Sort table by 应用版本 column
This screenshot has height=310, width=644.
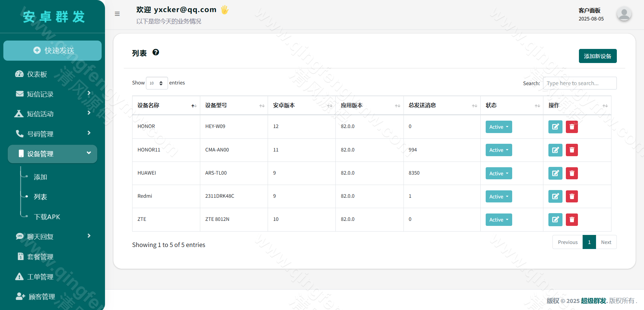tap(369, 105)
